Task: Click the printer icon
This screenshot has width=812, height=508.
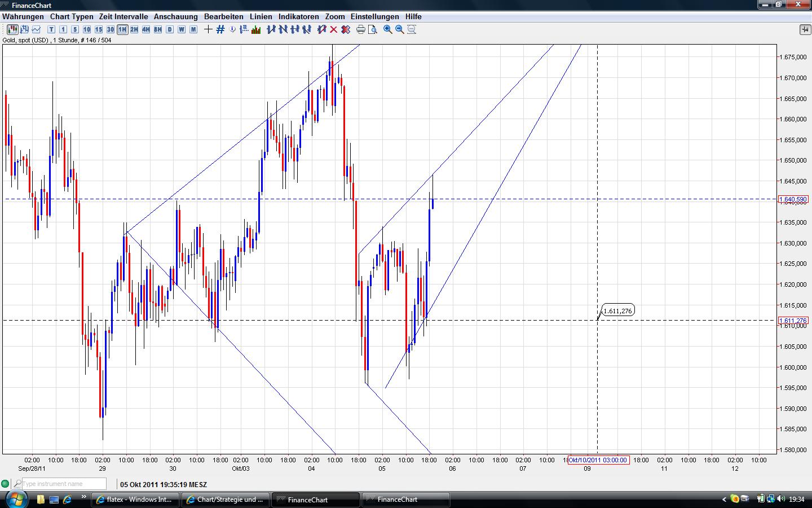Action: (x=360, y=29)
